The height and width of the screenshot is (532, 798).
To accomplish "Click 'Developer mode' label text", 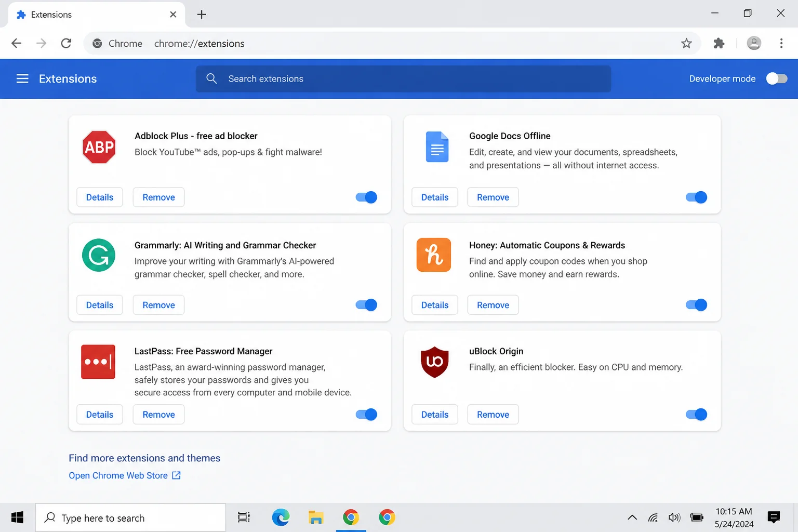I will [x=722, y=78].
